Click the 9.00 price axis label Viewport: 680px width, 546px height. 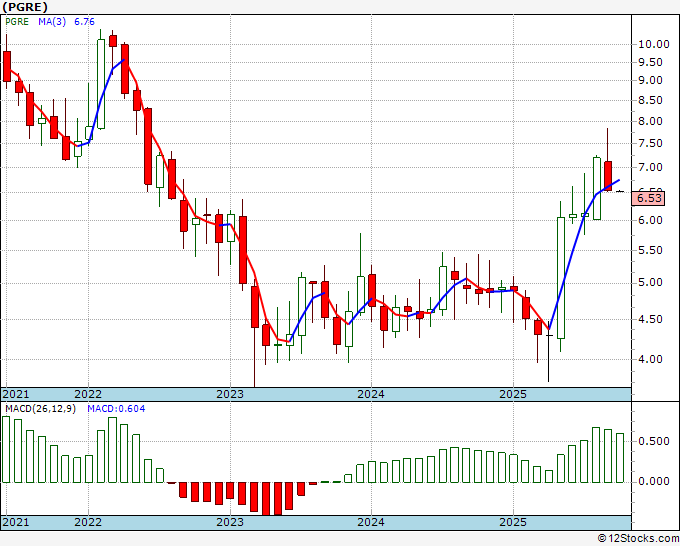pos(651,81)
